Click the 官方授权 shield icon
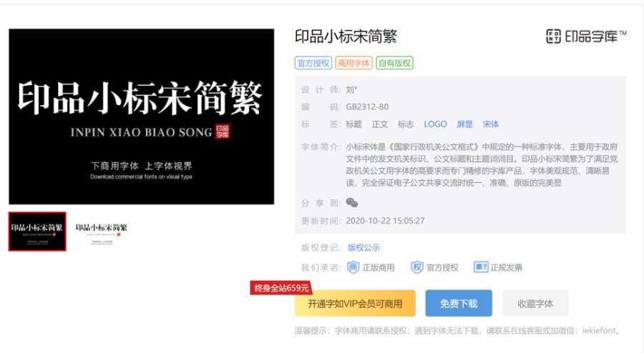This screenshot has width=644, height=353. [x=417, y=267]
